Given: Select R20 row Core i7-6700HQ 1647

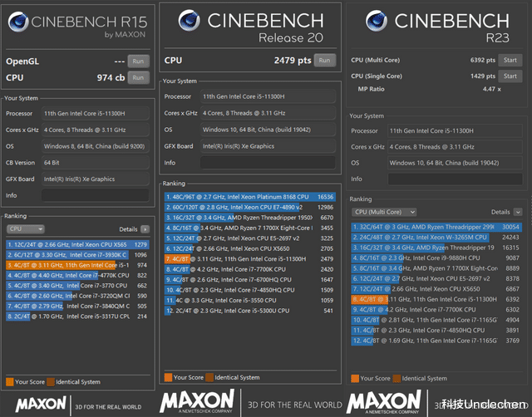Looking at the screenshot, I should pyautogui.click(x=249, y=280).
